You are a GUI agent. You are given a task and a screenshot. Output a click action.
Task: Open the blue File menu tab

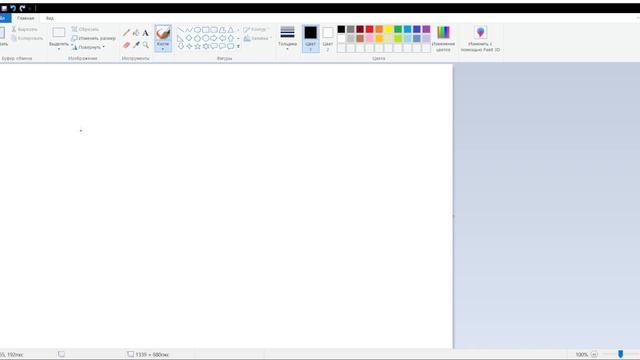click(5, 18)
